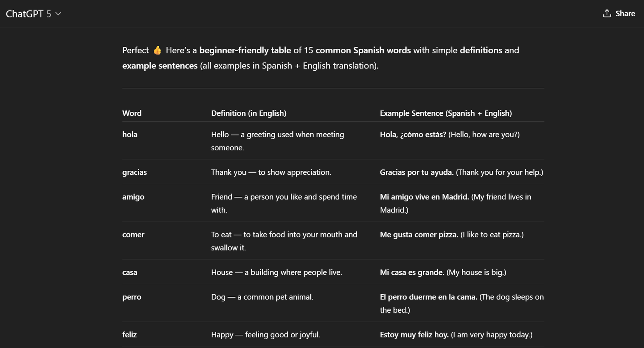
Task: Select the word 'hola' in the table
Action: click(x=130, y=134)
